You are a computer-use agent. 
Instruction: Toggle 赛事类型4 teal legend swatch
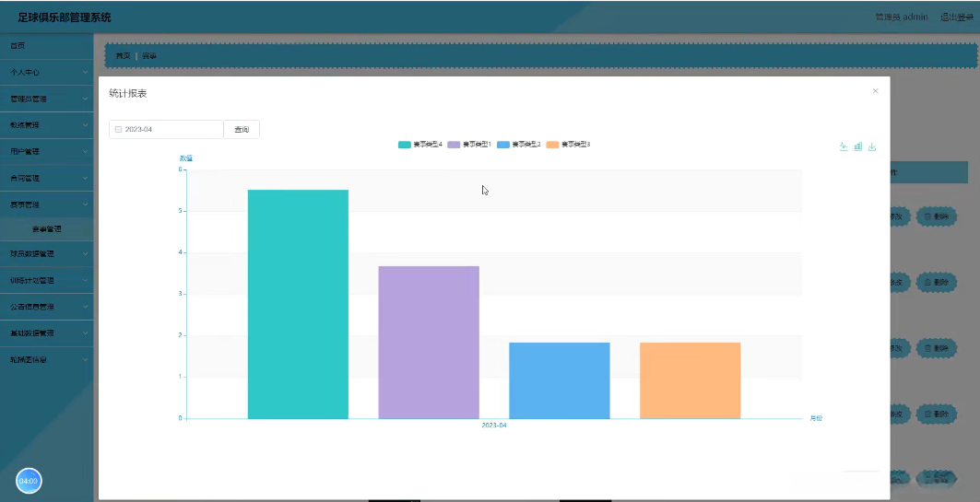(x=405, y=145)
